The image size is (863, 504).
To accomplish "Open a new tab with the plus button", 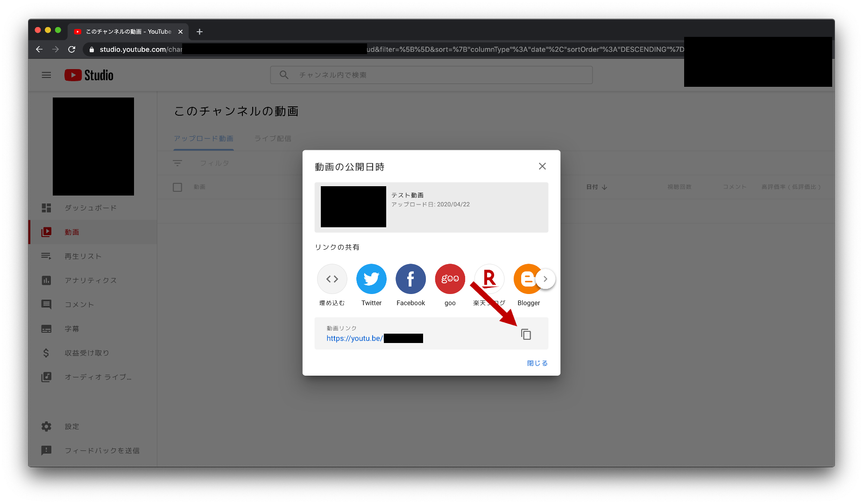I will [x=199, y=32].
